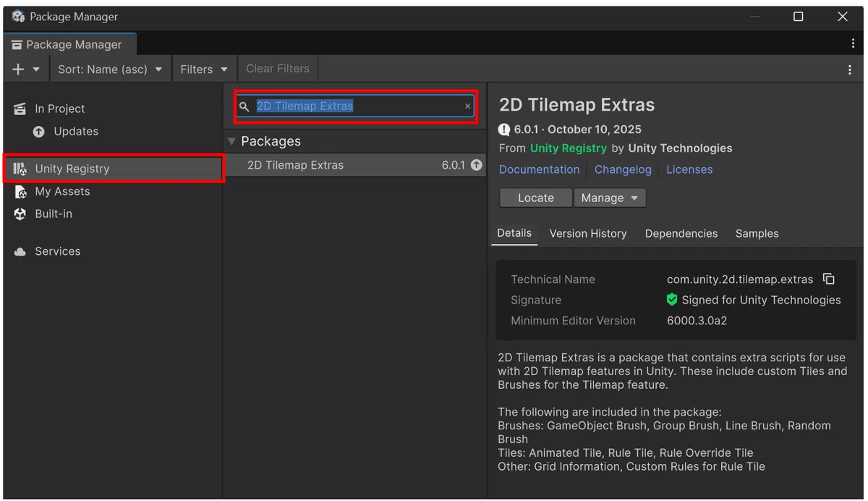Click the Unity logo in title bar
The image size is (868, 501).
[18, 16]
